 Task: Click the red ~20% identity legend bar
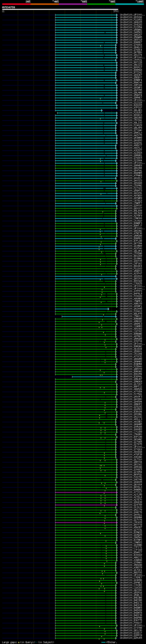16,4
